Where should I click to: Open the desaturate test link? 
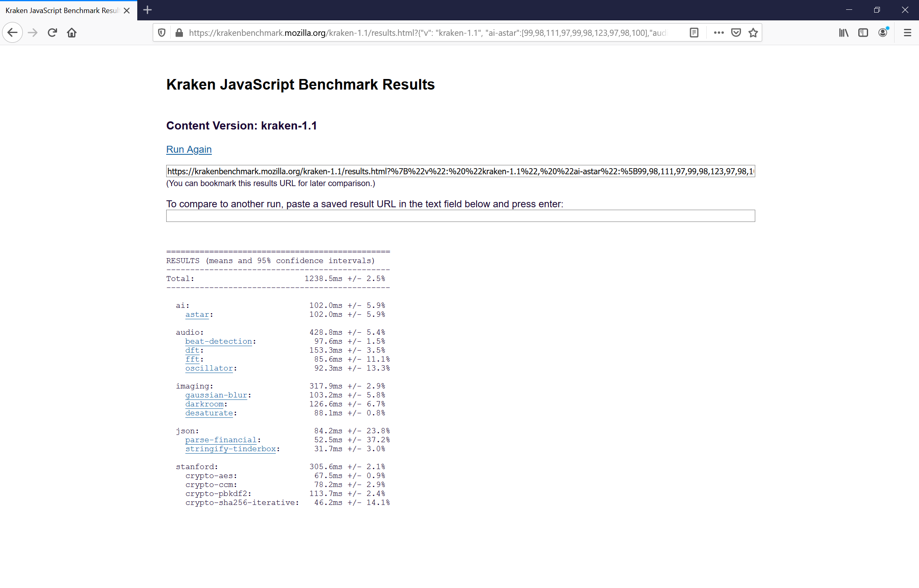coord(209,413)
